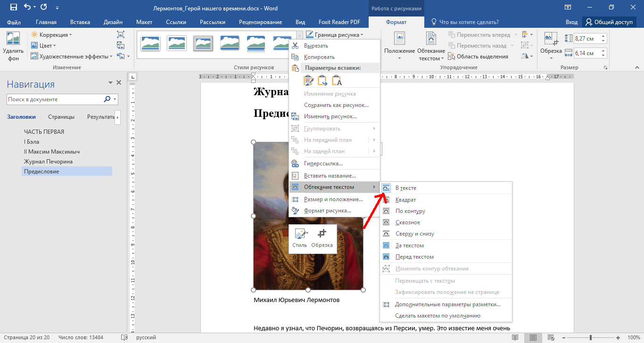Viewport: 644px width, 343px height.
Task: Choose 'Квадрат' text wrapping option
Action: [x=405, y=200]
